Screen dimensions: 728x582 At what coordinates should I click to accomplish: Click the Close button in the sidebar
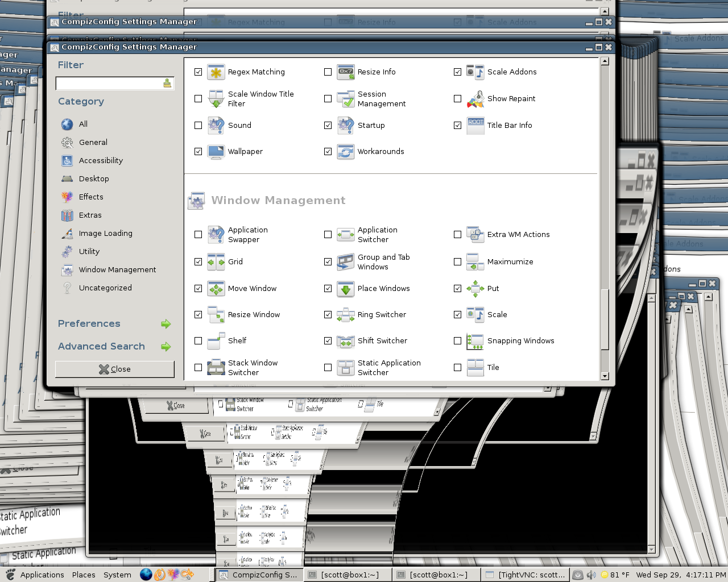click(x=115, y=369)
